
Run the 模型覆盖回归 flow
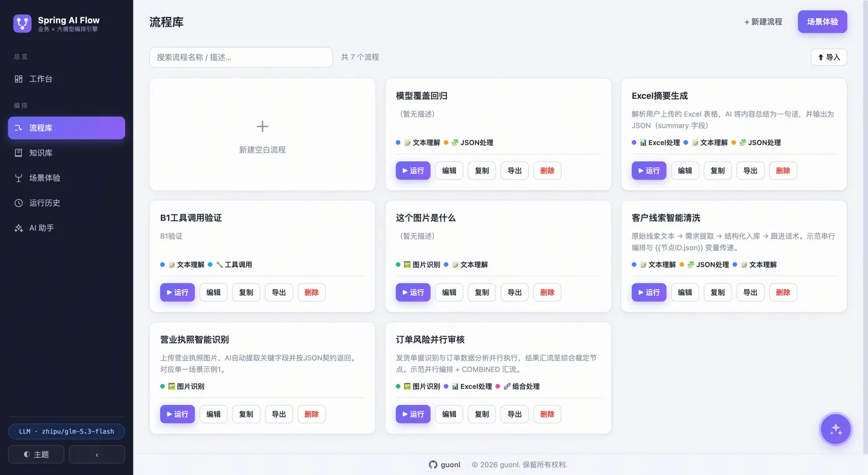413,171
